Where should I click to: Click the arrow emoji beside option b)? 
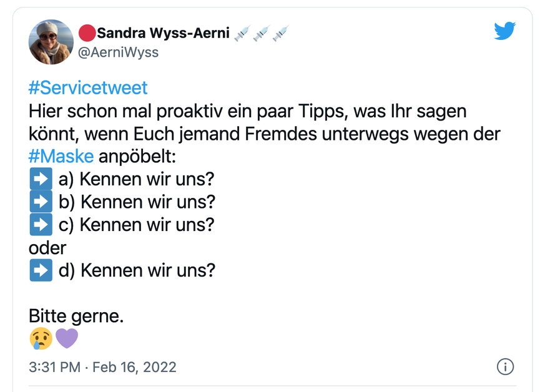point(41,202)
